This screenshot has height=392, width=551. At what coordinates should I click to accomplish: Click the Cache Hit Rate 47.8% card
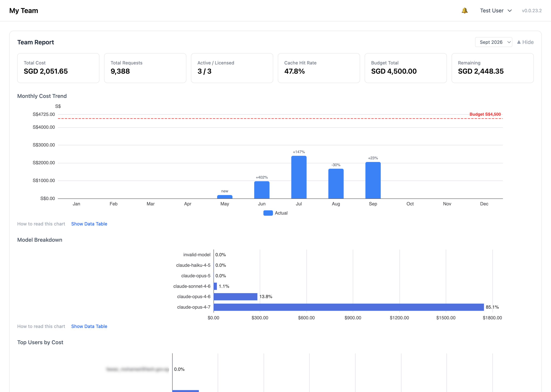pyautogui.click(x=319, y=68)
